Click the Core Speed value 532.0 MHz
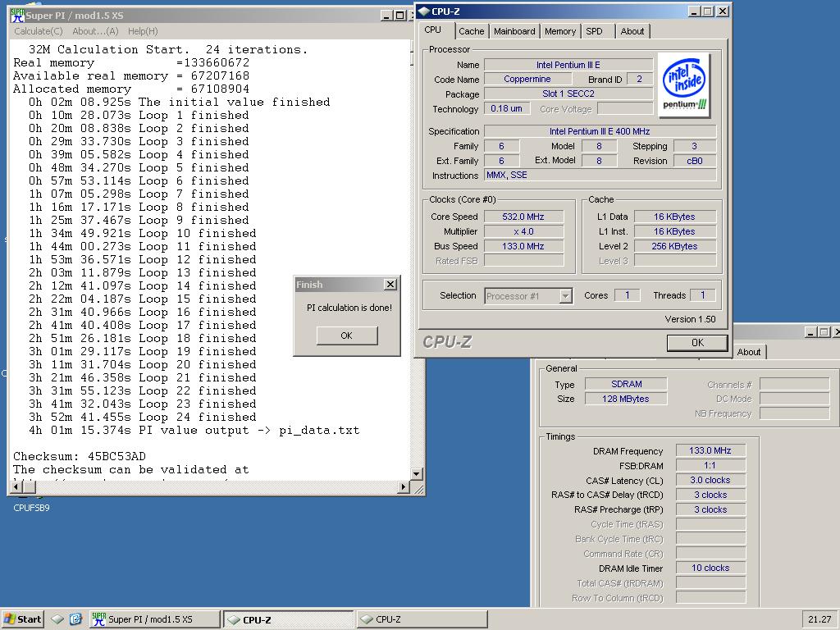The image size is (840, 630). tap(523, 217)
